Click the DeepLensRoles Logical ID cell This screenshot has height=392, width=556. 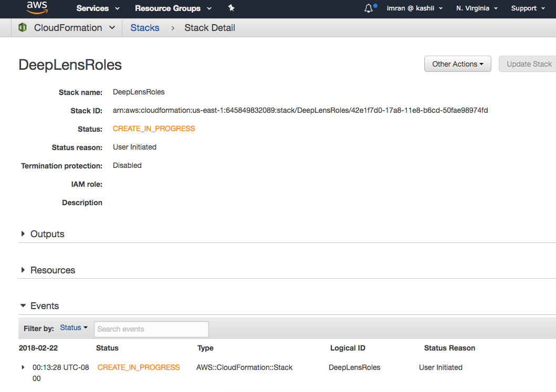tap(354, 367)
